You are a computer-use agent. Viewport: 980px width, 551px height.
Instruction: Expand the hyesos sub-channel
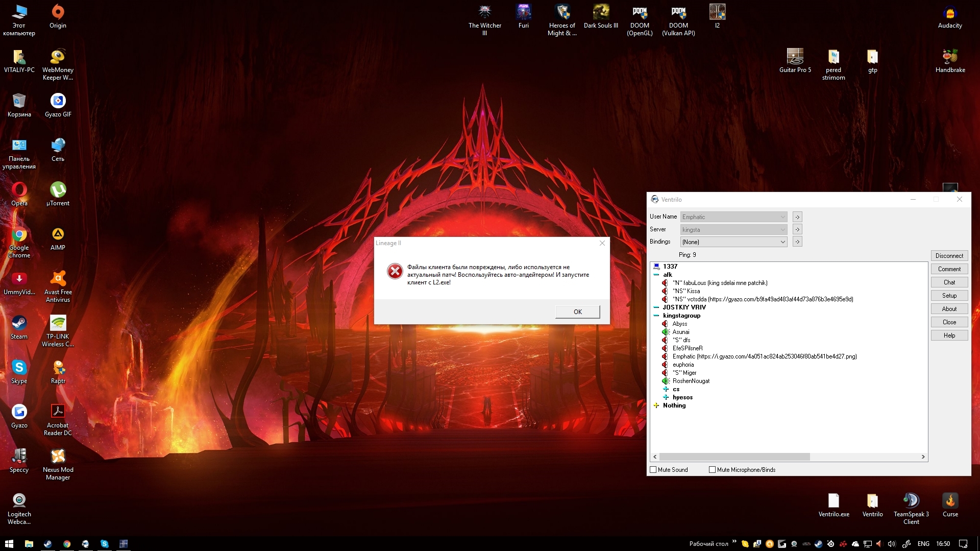click(x=666, y=397)
